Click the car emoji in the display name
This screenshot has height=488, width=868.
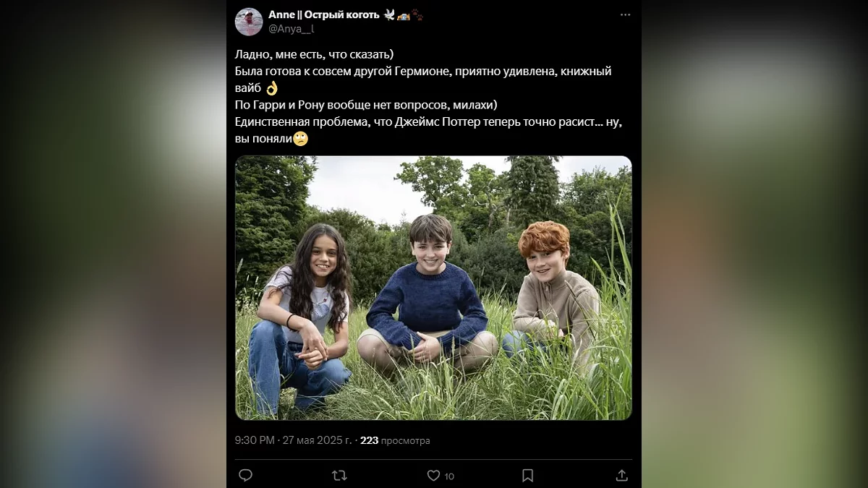coord(404,14)
